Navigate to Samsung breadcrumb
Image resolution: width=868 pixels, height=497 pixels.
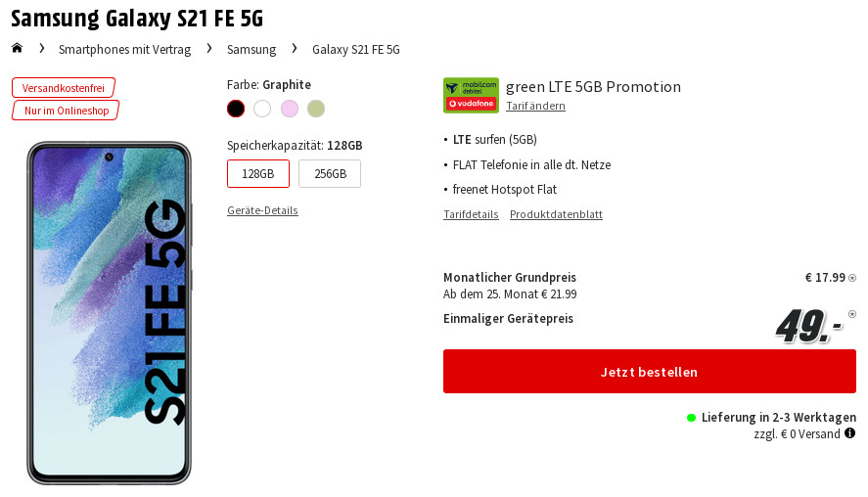point(251,49)
